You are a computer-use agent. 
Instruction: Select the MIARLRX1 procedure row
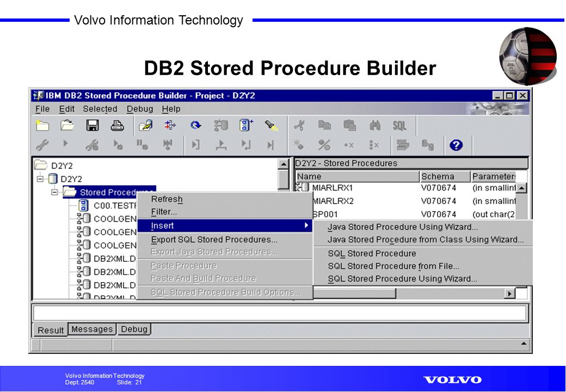406,188
